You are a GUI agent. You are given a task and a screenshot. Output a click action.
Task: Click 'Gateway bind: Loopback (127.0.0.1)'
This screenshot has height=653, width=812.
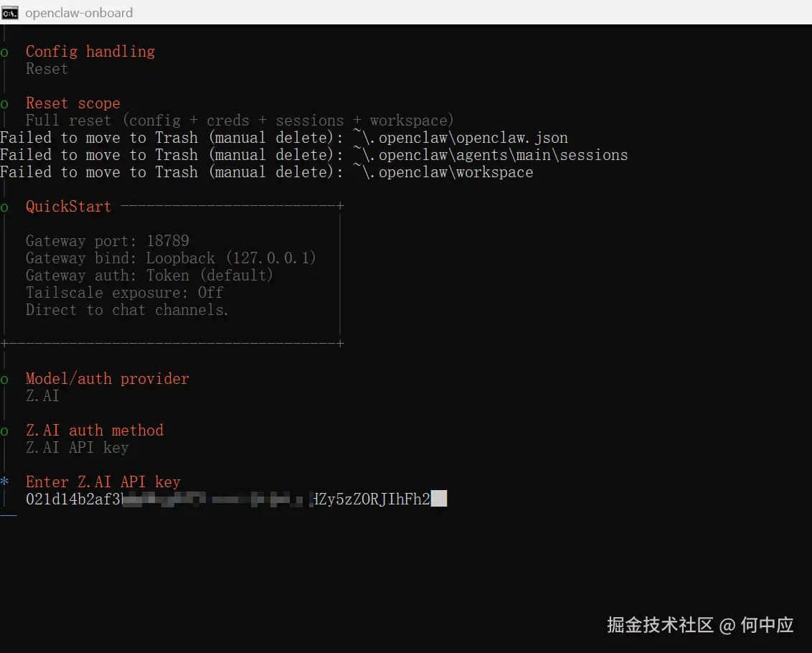(171, 258)
